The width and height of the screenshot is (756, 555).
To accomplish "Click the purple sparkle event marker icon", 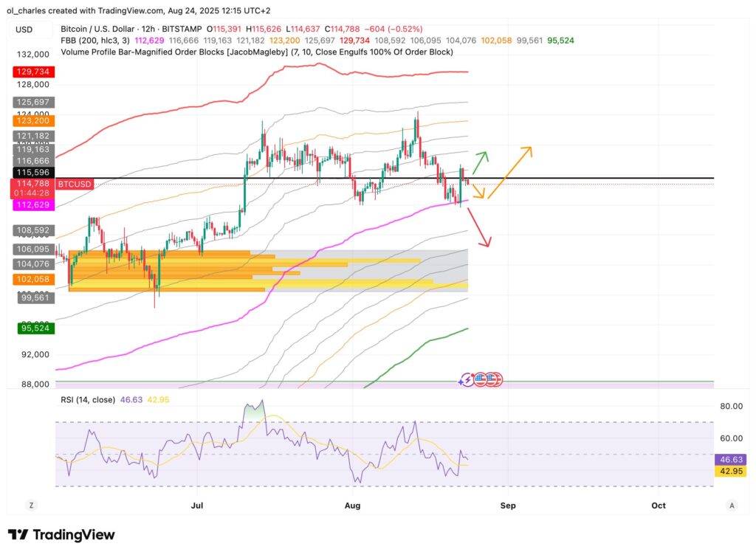I will [460, 382].
